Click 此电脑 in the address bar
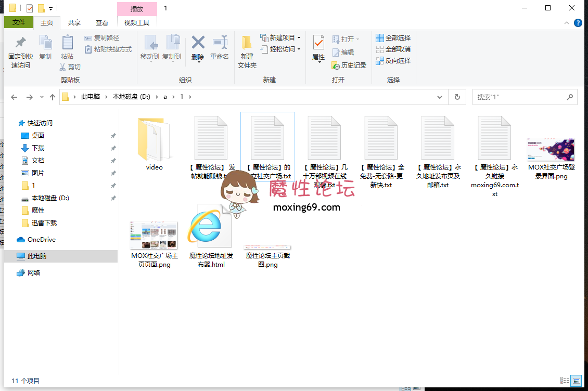The width and height of the screenshot is (588, 391). tap(91, 97)
